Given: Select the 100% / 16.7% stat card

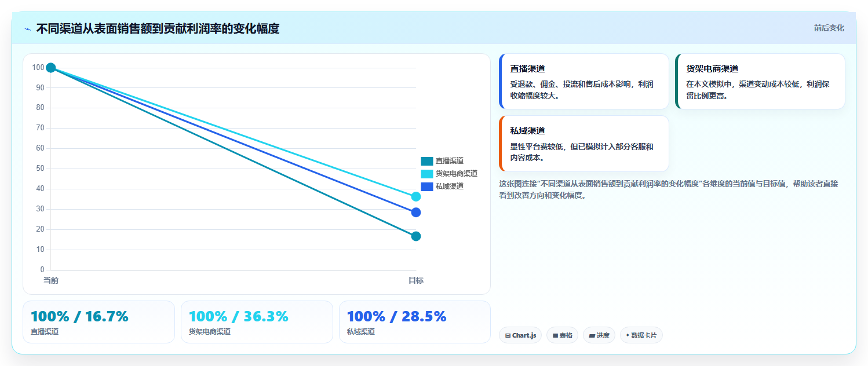Looking at the screenshot, I should pyautogui.click(x=99, y=322).
